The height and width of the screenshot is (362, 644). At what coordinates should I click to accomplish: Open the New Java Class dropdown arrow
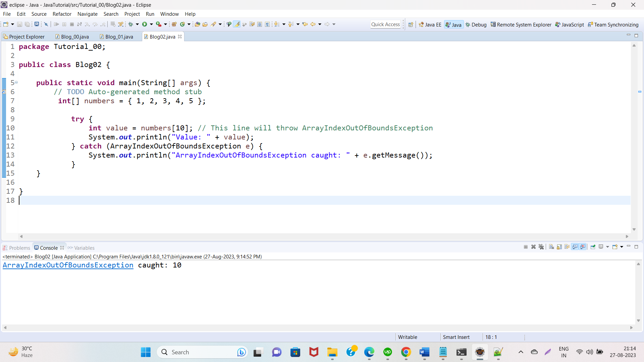(189, 24)
